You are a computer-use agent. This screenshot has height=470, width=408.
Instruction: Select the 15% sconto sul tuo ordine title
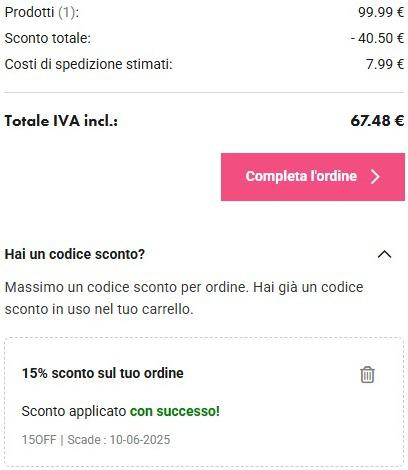tap(103, 373)
